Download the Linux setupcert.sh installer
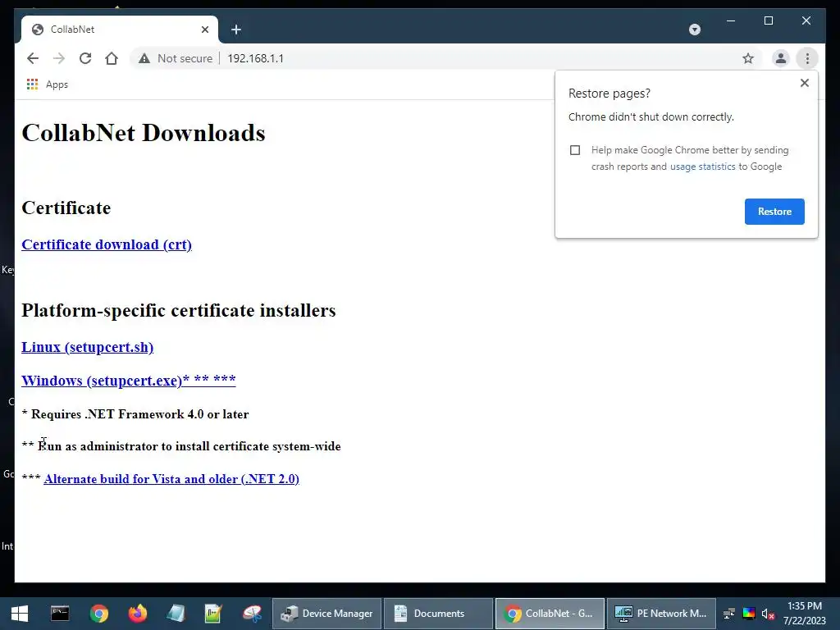The image size is (840, 630). click(87, 347)
